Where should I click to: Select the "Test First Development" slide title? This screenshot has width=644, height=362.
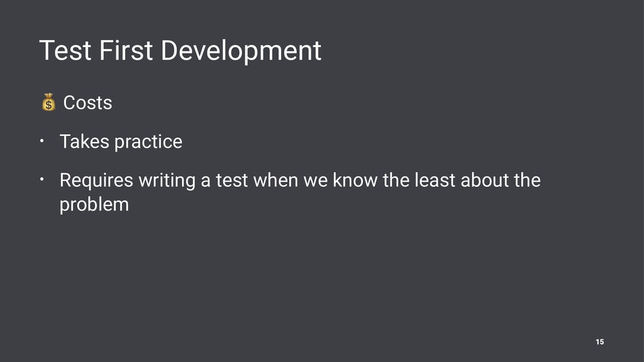click(x=180, y=51)
